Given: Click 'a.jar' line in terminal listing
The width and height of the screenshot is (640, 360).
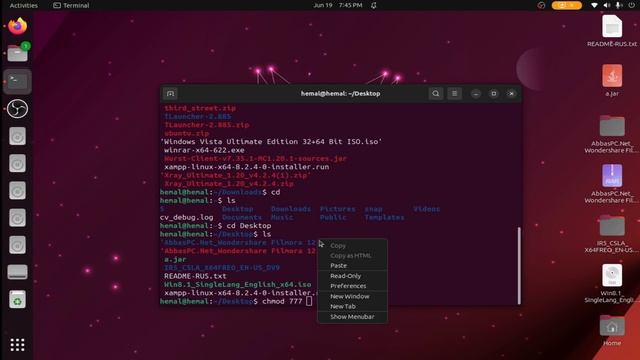Looking at the screenshot, I should click(x=175, y=259).
